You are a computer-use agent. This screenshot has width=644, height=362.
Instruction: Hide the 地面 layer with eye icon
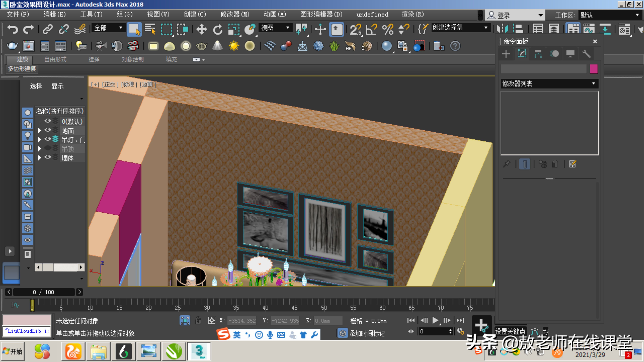point(47,130)
